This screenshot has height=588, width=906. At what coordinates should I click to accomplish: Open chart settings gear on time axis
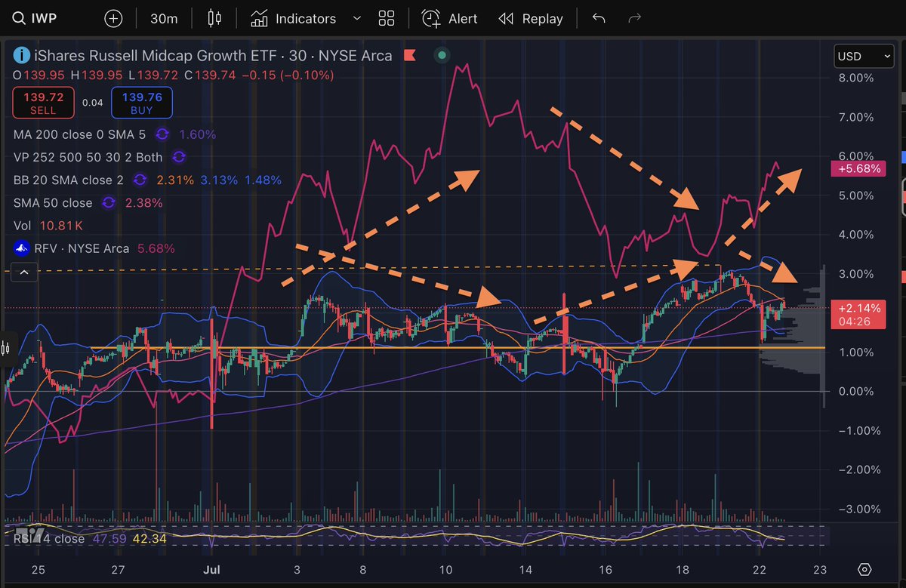tap(865, 569)
